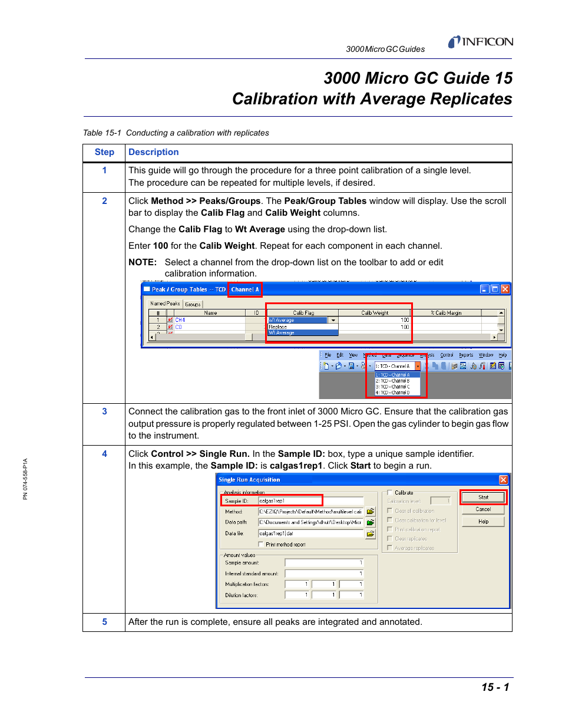This screenshot has height=728, width=562.
Task: Open the Control menu
Action: (447, 355)
